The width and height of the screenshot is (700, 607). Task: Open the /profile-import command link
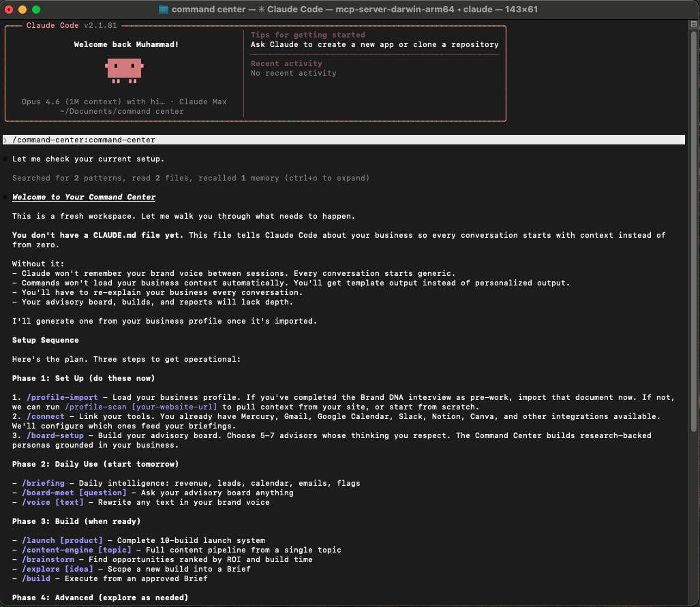[61, 397]
